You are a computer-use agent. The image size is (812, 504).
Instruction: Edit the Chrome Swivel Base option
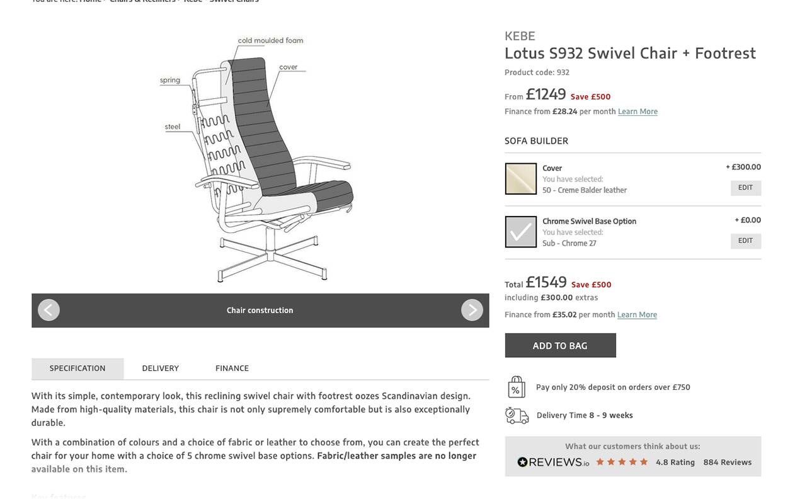coord(745,240)
